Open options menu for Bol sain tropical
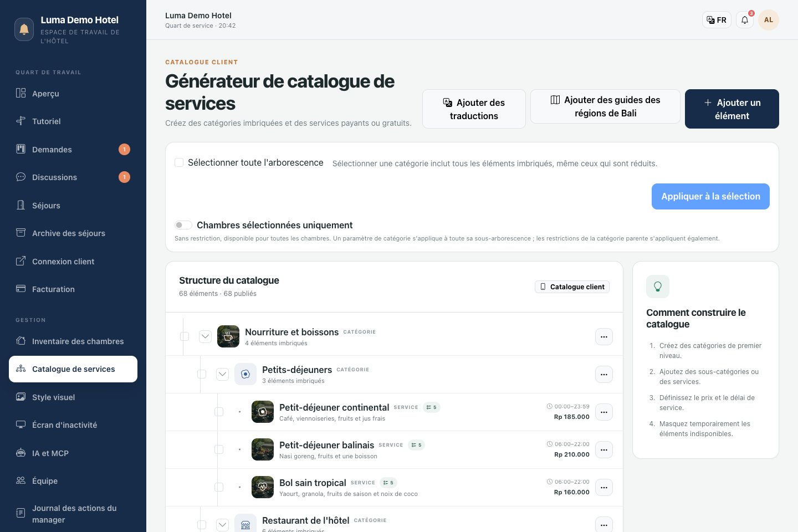The height and width of the screenshot is (532, 798). (x=604, y=487)
